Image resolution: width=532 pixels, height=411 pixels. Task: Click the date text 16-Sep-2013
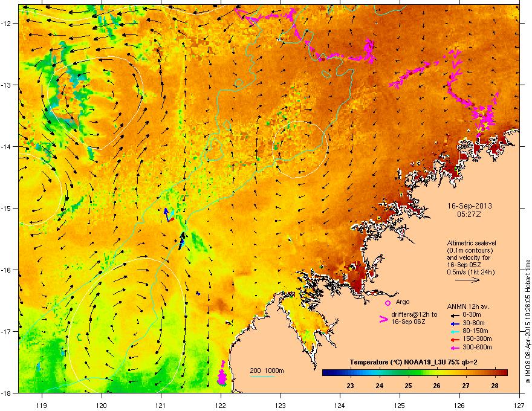(469, 206)
